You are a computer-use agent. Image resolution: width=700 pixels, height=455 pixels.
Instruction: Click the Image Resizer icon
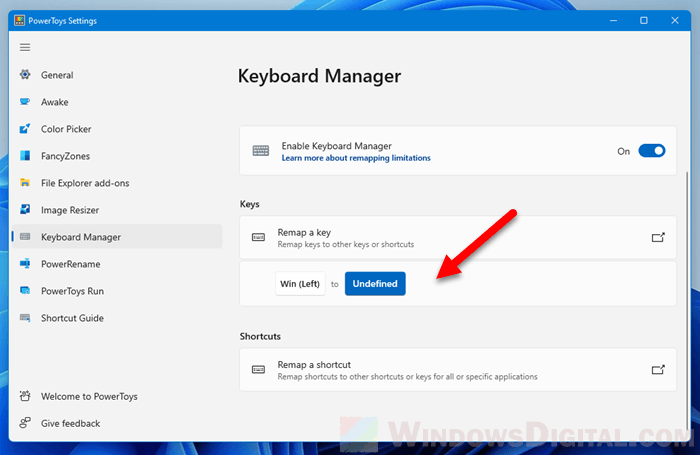25,209
